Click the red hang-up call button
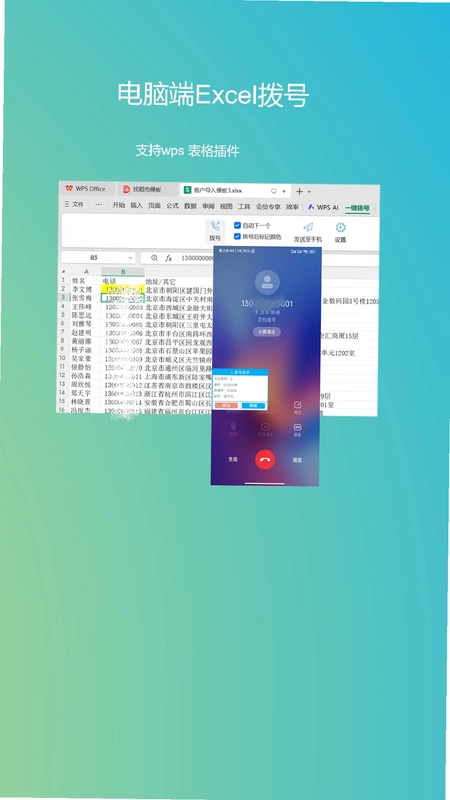Image resolution: width=450 pixels, height=800 pixels. click(x=265, y=459)
